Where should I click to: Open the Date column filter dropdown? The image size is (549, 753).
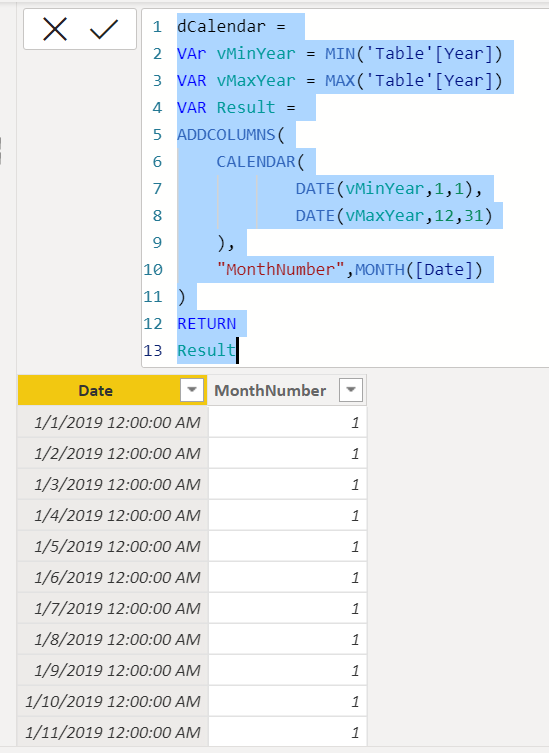coord(192,389)
